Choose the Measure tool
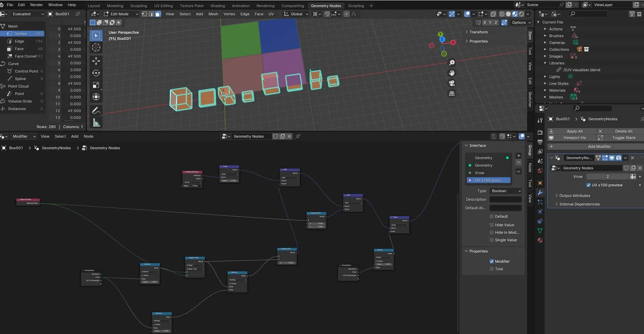 pyautogui.click(x=96, y=123)
